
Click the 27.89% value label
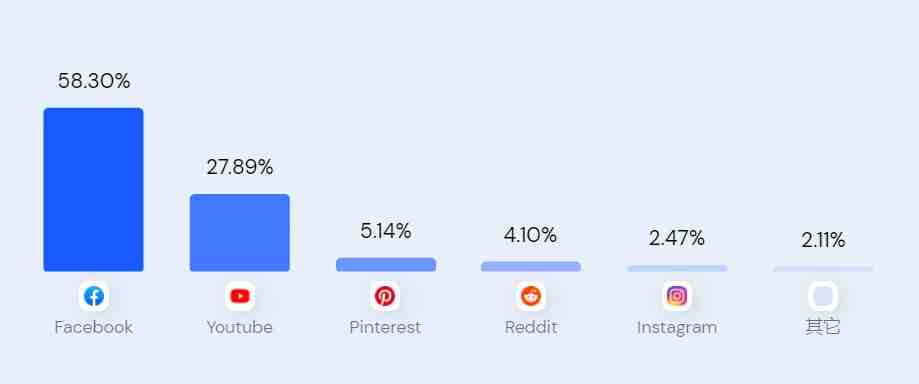pos(240,167)
